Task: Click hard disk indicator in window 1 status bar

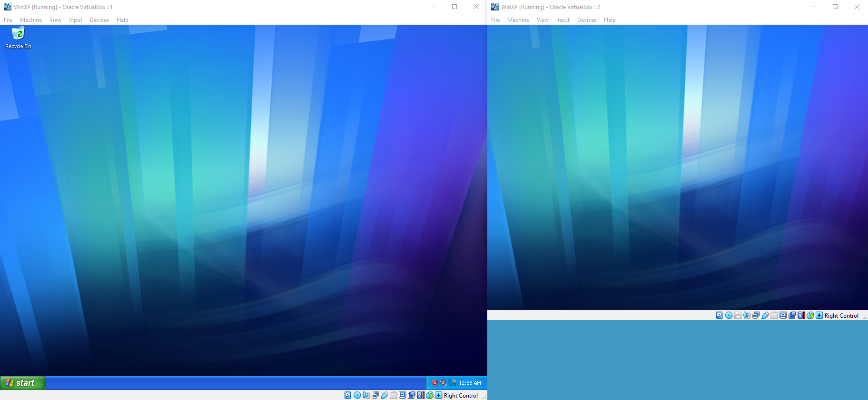Action: click(x=348, y=395)
